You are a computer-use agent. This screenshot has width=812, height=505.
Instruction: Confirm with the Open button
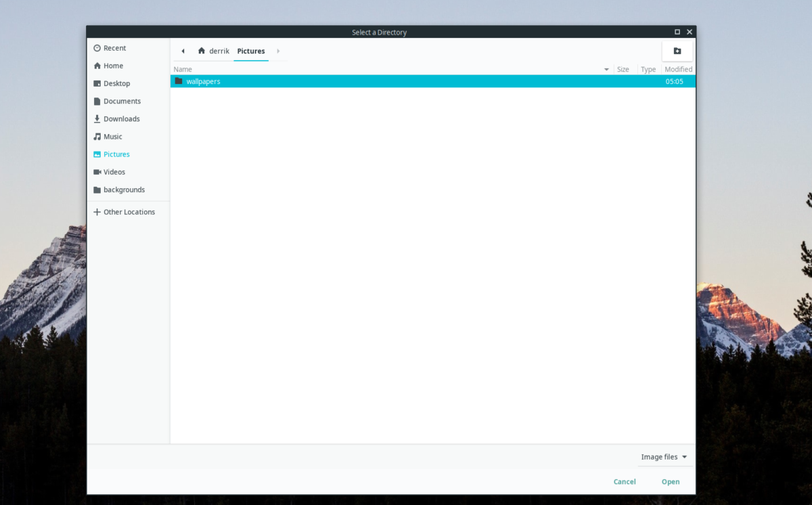coord(670,481)
